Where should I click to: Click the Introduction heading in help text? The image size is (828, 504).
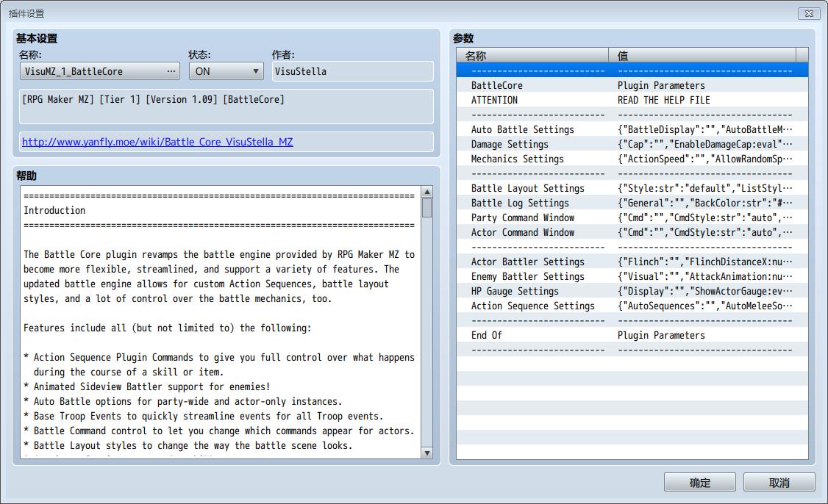tap(54, 210)
